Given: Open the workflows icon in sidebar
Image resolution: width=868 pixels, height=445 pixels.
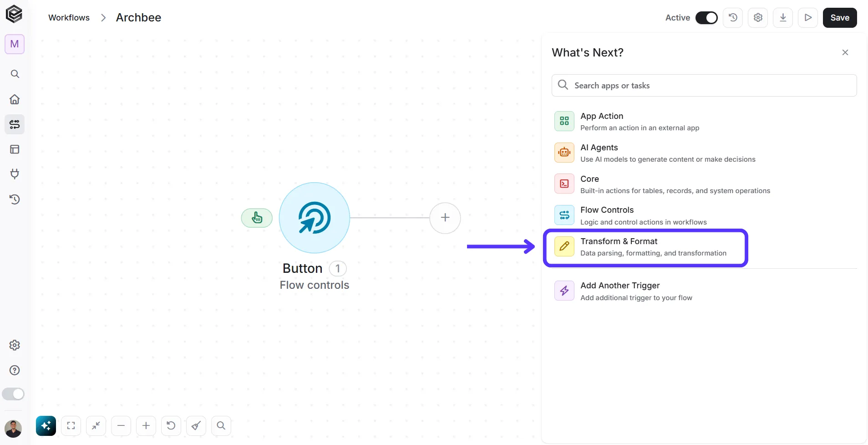Looking at the screenshot, I should tap(15, 124).
